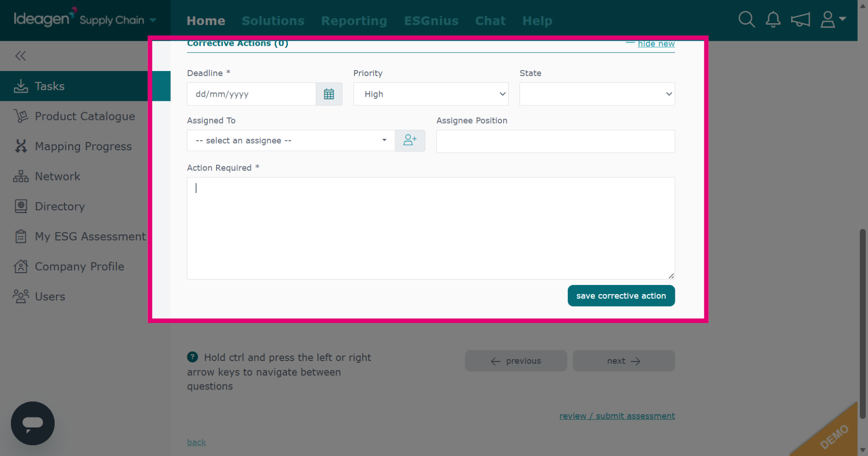Click the back link
Viewport: 868px width, 456px height.
point(196,442)
